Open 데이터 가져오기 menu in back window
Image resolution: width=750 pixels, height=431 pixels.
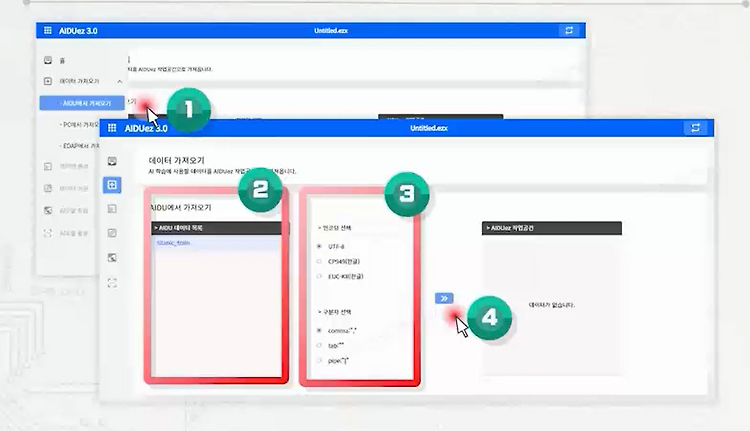pos(79,81)
